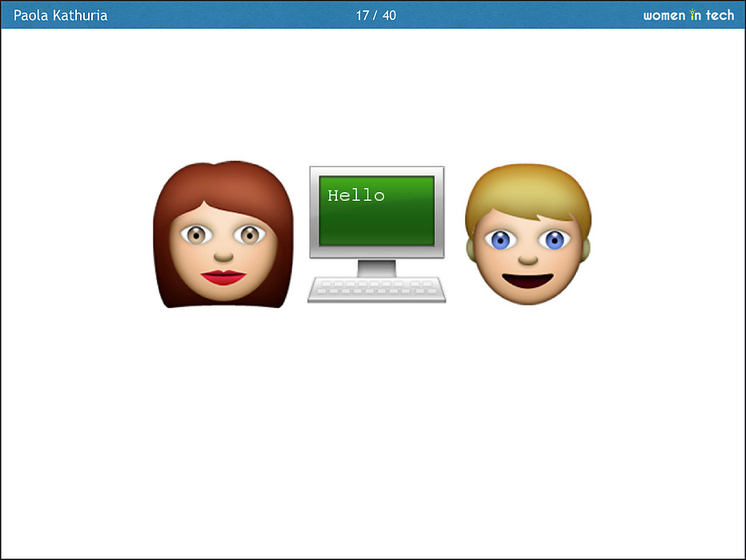Viewport: 746px width, 560px height.
Task: Click the blond boy emoji face
Action: 527,240
